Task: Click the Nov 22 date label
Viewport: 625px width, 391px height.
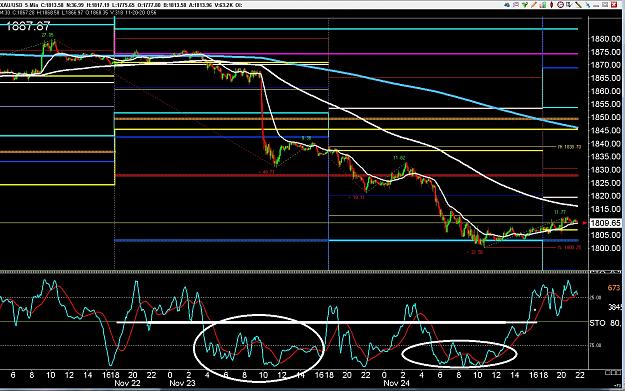Action: click(127, 383)
